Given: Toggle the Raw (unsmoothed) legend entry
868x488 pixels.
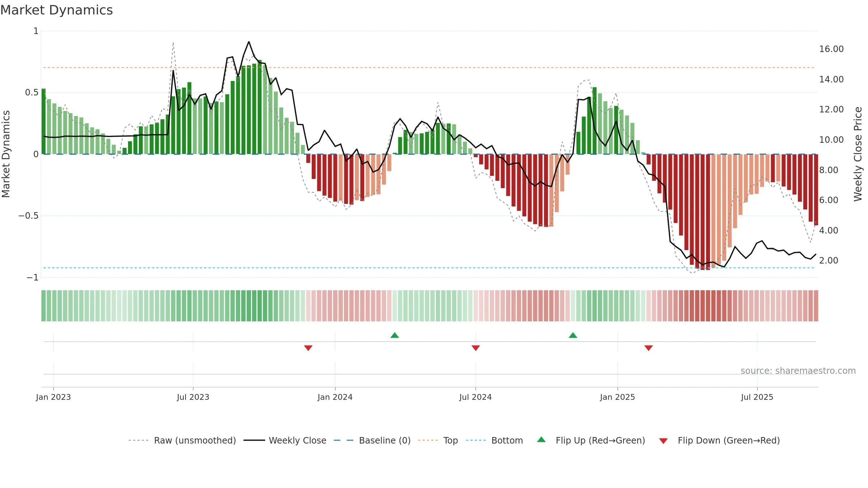Looking at the screenshot, I should pyautogui.click(x=182, y=440).
